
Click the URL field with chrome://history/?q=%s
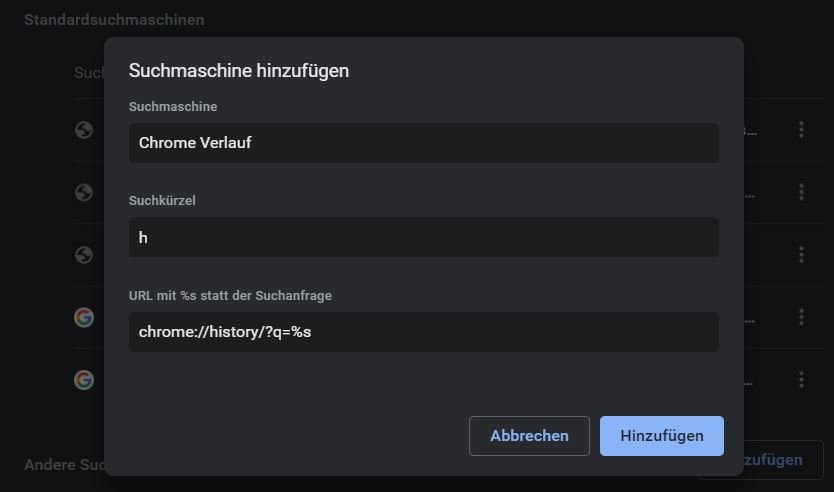coord(423,332)
